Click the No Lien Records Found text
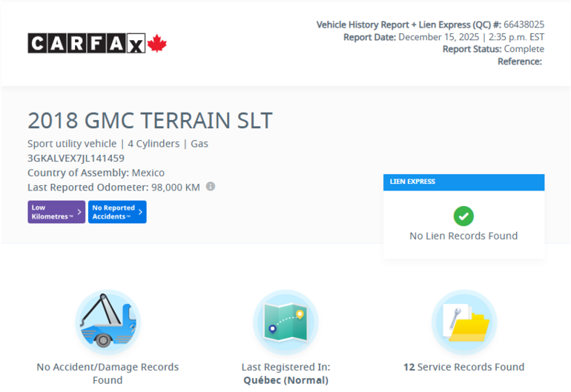 [x=463, y=236]
